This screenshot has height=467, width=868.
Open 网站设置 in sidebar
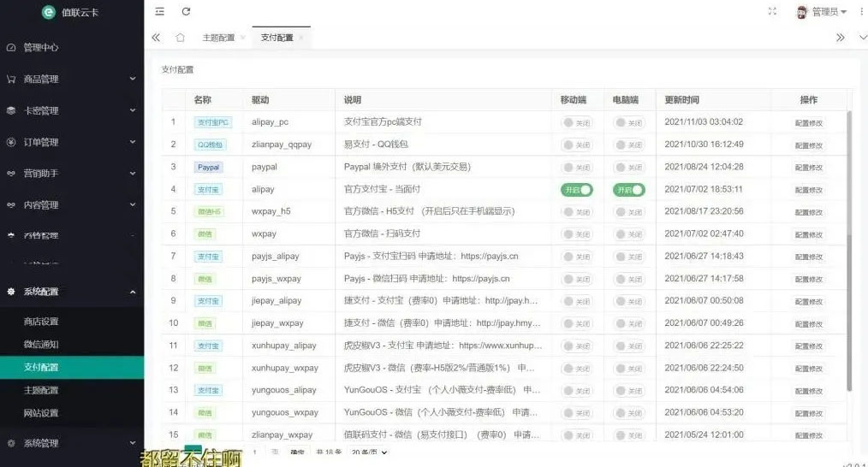click(41, 413)
